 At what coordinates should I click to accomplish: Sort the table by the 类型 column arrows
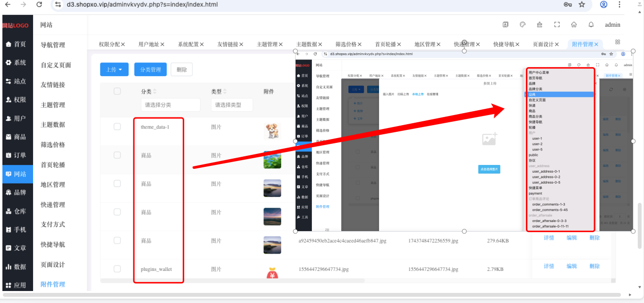pyautogui.click(x=225, y=92)
